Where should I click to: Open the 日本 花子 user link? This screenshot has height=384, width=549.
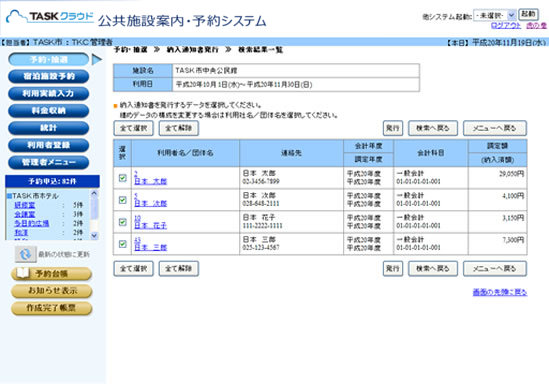coord(151,225)
